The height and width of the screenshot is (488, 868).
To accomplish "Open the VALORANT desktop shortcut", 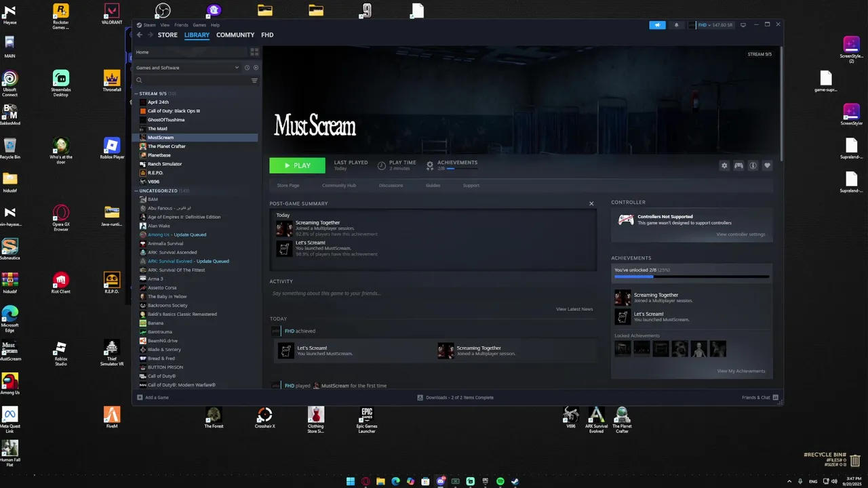I will click(x=112, y=14).
